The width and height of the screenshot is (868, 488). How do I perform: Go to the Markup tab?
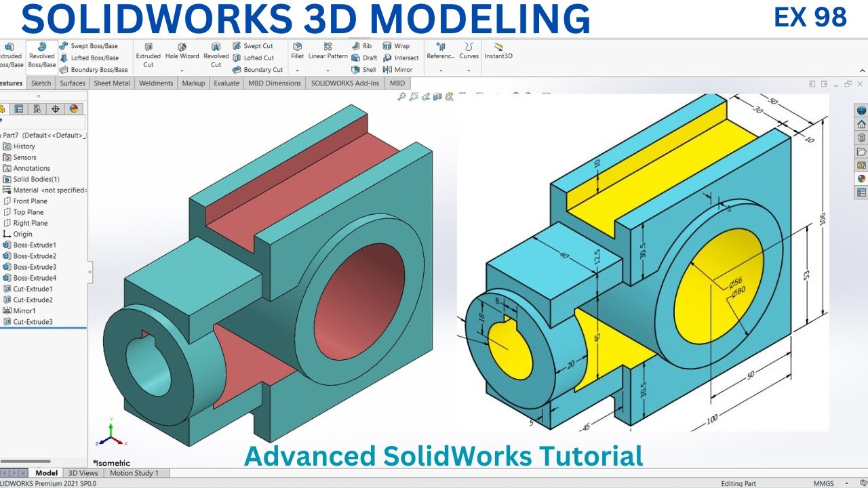[x=193, y=83]
